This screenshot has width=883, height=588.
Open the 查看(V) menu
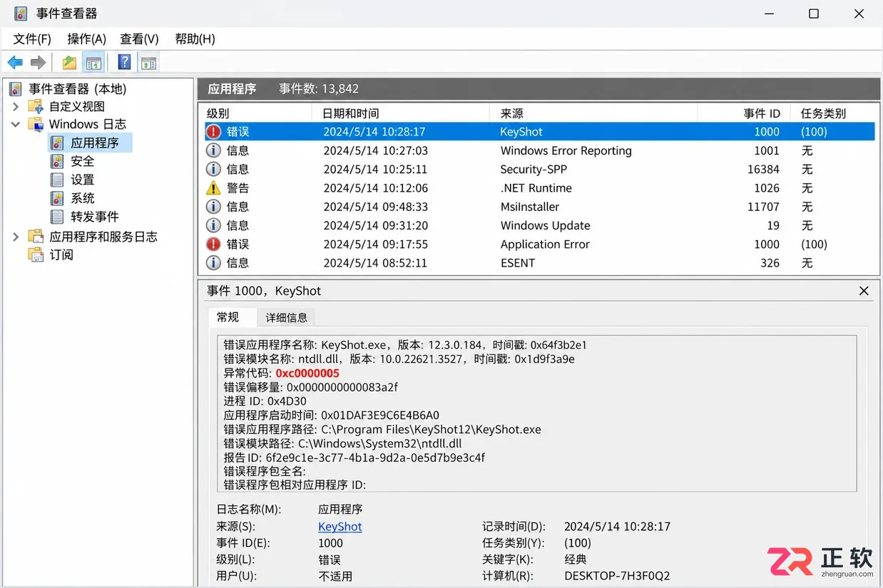(x=139, y=39)
